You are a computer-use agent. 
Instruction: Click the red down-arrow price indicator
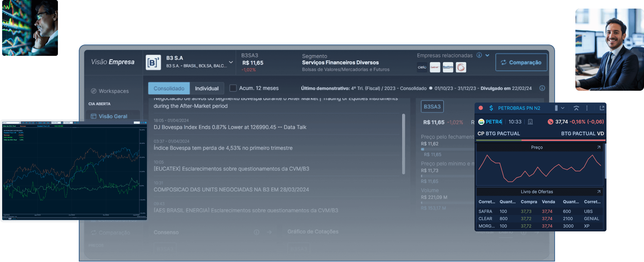coord(550,122)
